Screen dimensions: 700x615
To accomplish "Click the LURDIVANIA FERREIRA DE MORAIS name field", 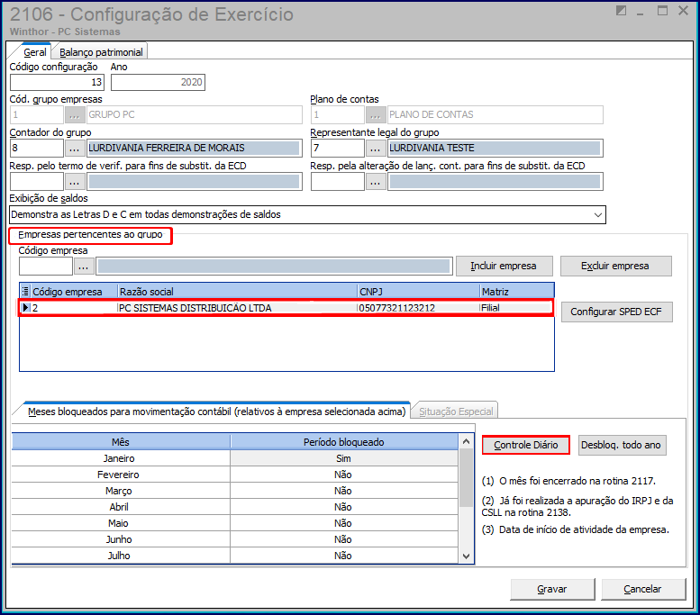I will (x=195, y=148).
